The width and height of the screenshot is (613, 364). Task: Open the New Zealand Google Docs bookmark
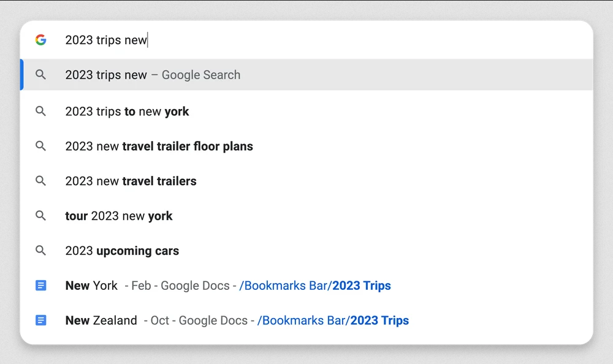pos(101,320)
